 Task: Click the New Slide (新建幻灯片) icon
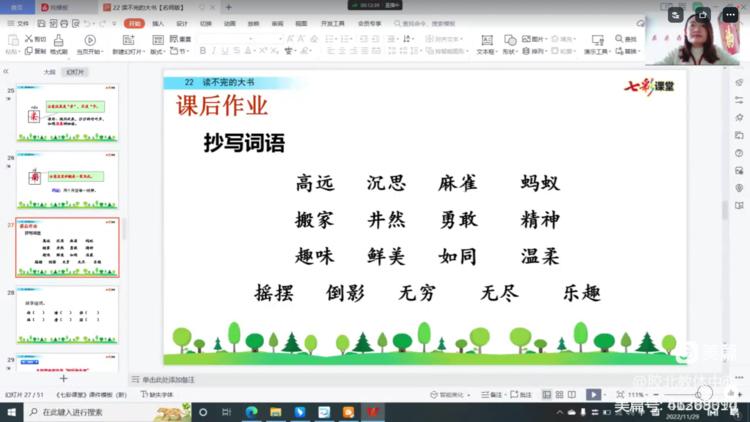[x=128, y=40]
